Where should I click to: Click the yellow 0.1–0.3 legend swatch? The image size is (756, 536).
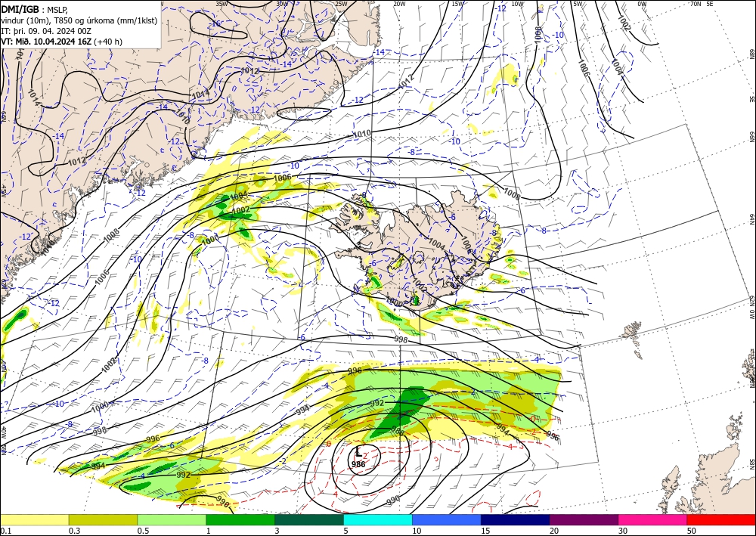34,519
